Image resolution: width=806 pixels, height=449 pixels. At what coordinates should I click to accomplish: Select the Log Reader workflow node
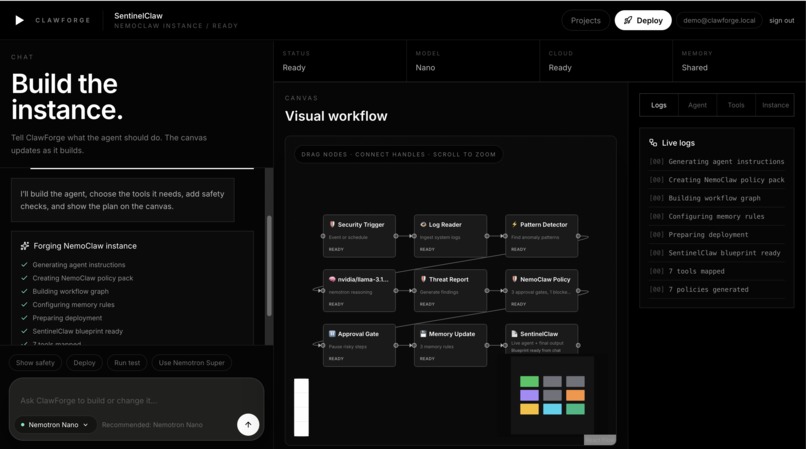point(450,236)
